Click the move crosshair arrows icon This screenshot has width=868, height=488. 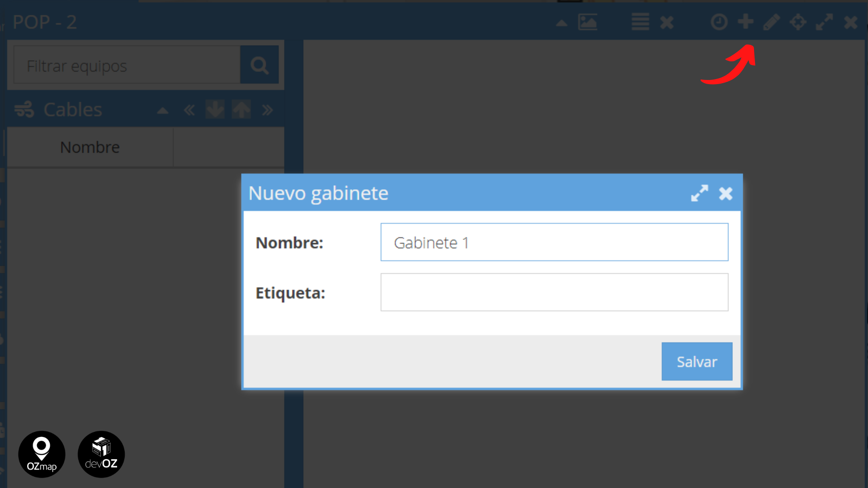coord(798,22)
